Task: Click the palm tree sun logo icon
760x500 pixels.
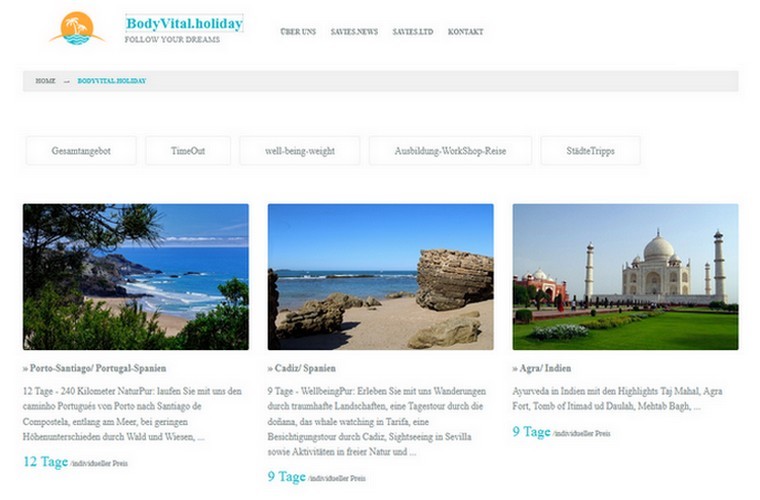Action: click(77, 29)
